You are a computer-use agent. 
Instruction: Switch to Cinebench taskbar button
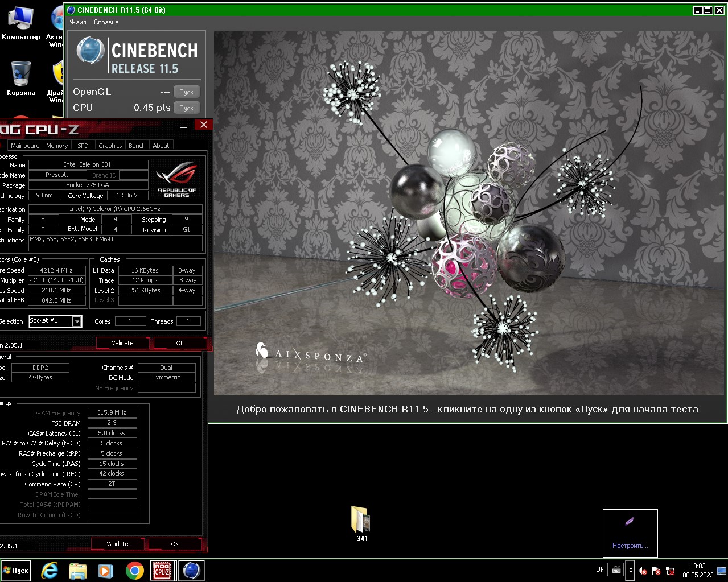(192, 570)
